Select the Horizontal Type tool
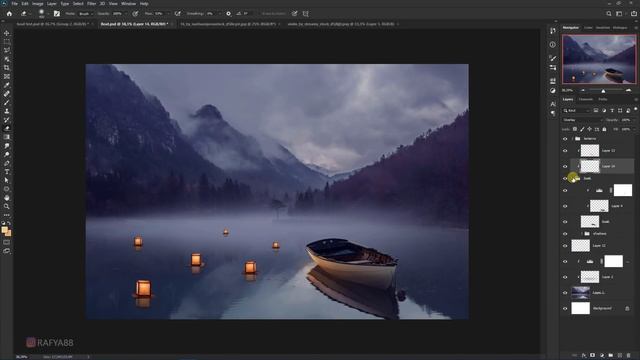Viewport: 640px width, 360px height. tap(7, 171)
